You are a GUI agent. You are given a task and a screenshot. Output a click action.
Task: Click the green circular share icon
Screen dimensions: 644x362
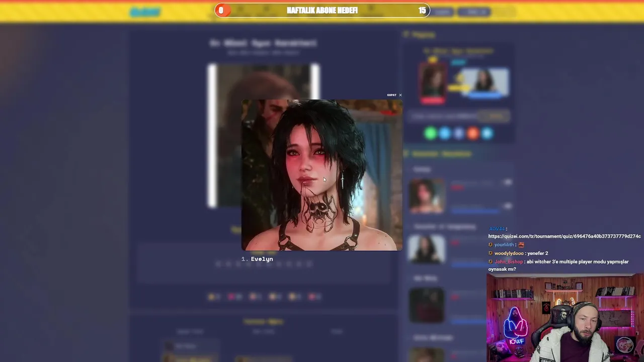click(x=430, y=133)
